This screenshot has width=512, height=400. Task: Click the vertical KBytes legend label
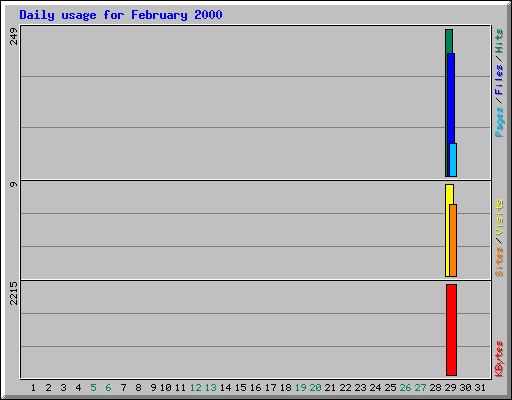499,358
